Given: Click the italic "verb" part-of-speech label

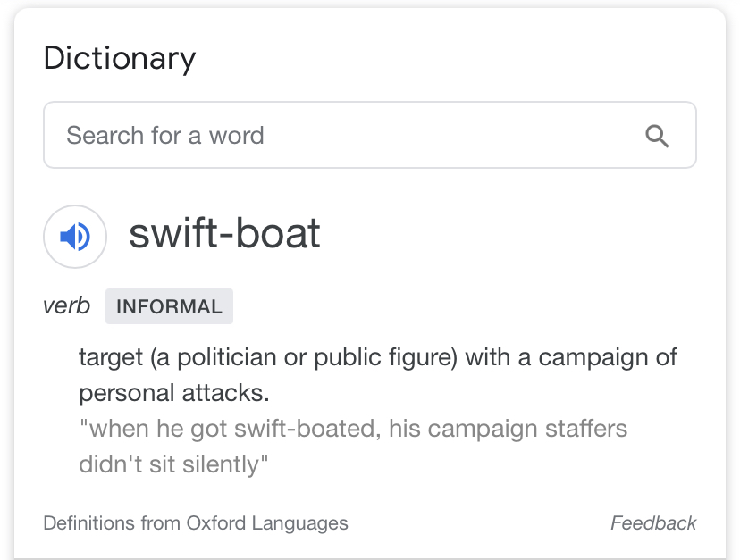Looking at the screenshot, I should [x=66, y=306].
